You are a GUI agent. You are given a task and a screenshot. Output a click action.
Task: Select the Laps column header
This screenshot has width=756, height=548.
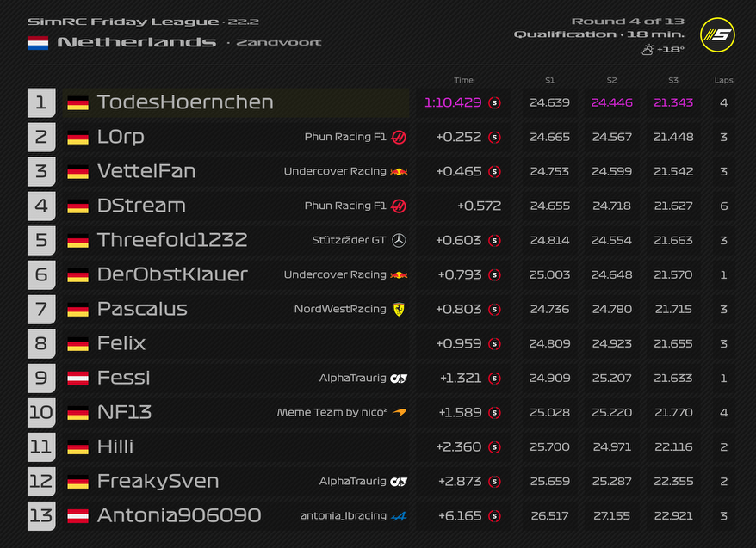click(x=723, y=80)
